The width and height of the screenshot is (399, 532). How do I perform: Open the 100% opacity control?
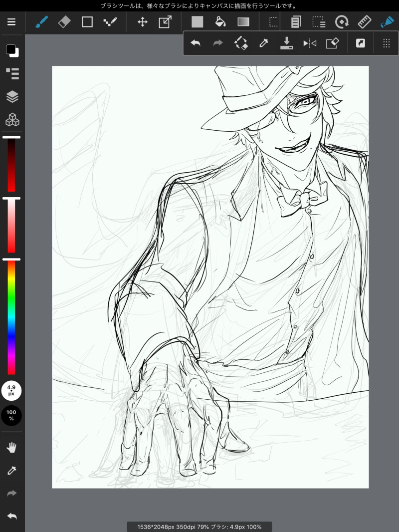(x=11, y=415)
